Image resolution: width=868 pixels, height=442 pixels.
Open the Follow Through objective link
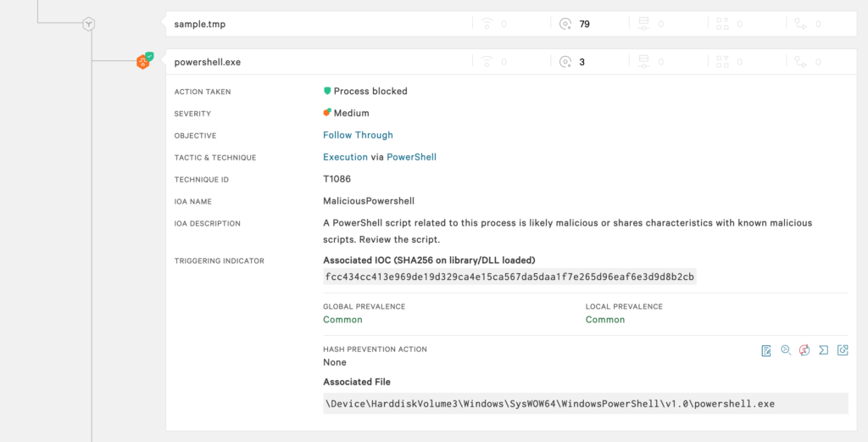tap(359, 135)
